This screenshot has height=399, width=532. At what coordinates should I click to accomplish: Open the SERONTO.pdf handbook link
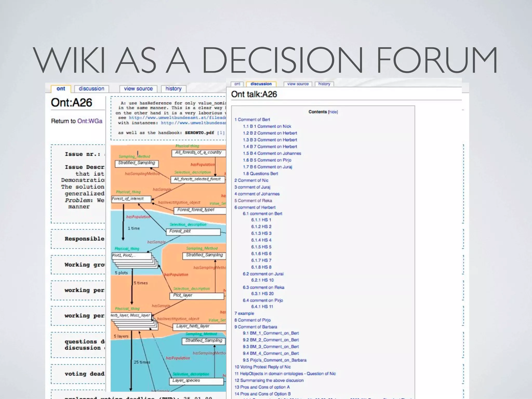point(199,133)
